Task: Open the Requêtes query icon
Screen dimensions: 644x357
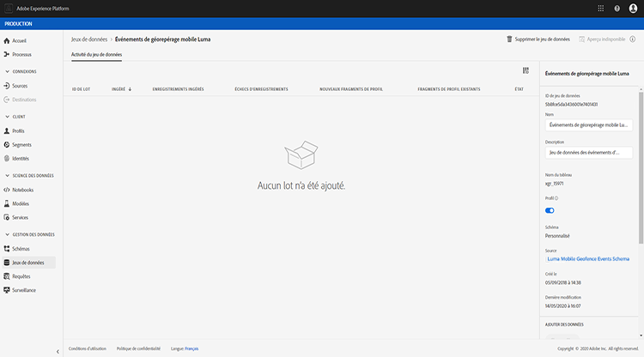Action: tap(7, 276)
